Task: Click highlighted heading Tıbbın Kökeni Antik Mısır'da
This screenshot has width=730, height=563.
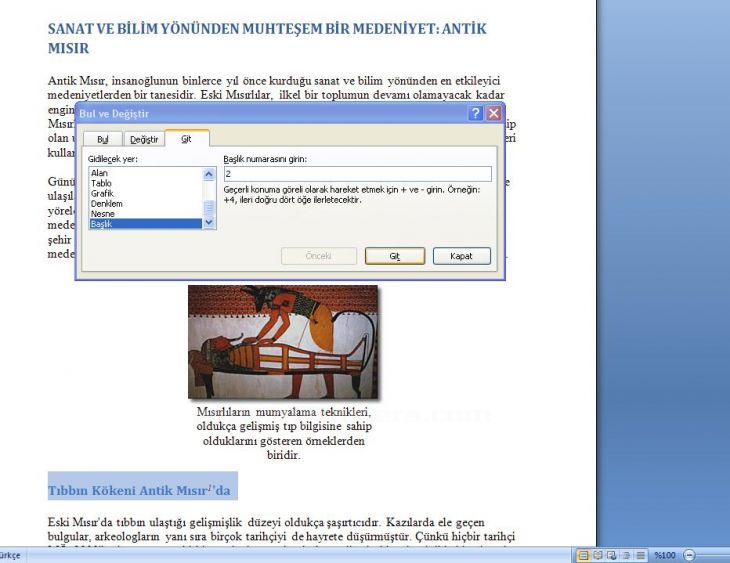Action: (x=139, y=490)
